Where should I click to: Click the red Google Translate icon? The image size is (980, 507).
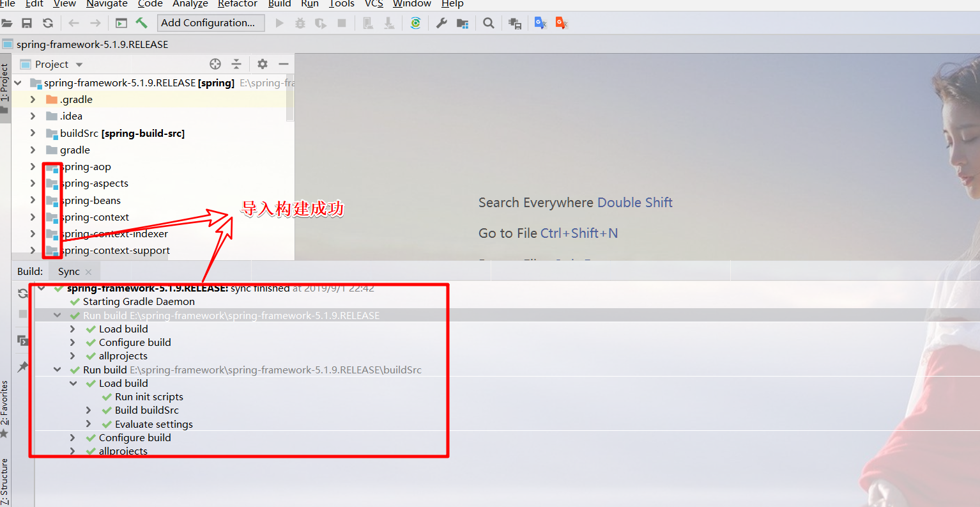[562, 23]
